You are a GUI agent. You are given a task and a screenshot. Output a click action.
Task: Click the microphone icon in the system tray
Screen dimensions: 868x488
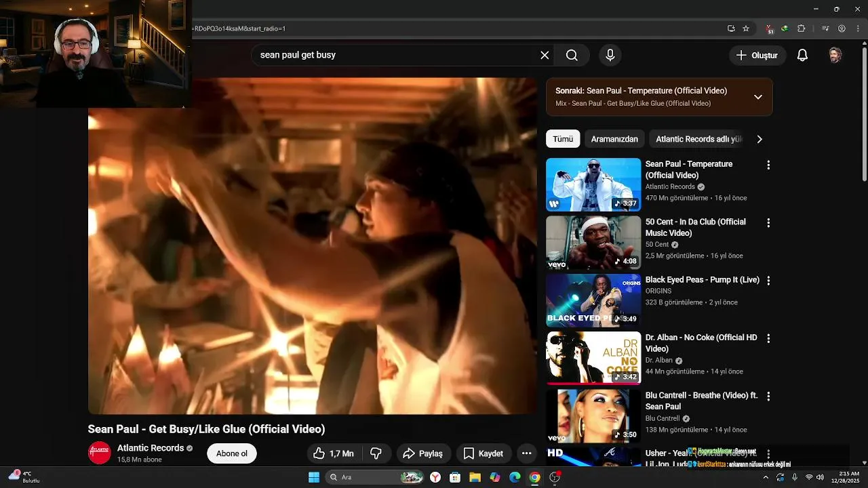tap(794, 477)
